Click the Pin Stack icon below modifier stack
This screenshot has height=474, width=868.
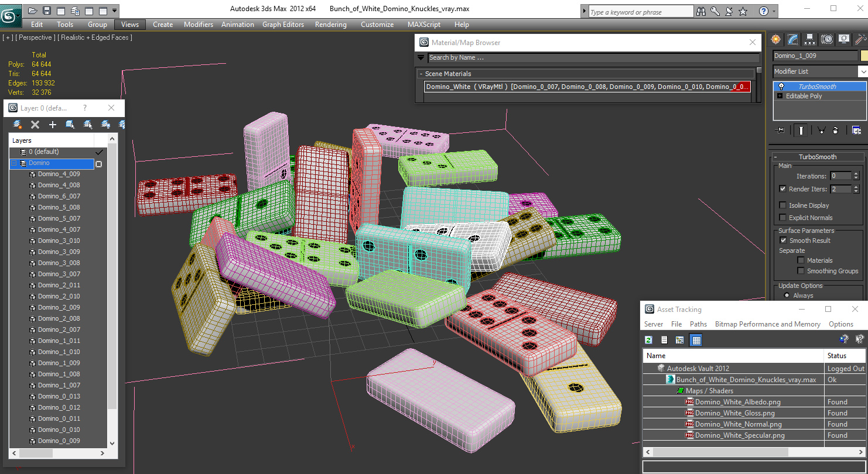(780, 130)
